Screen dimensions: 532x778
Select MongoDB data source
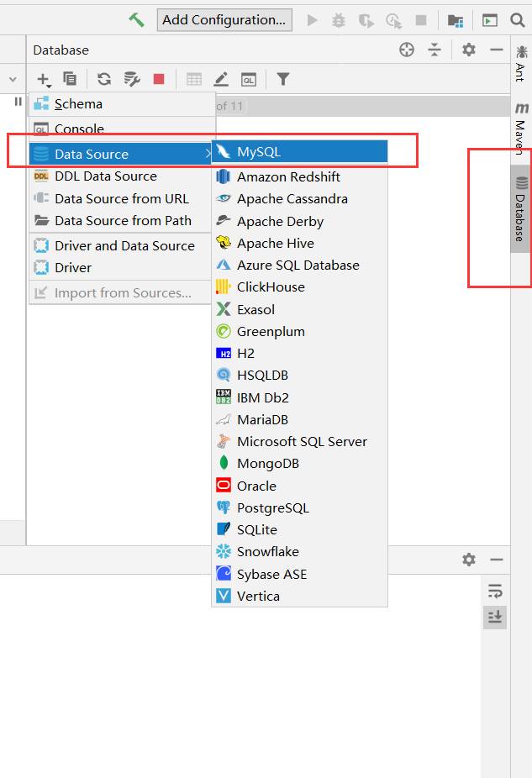(300, 464)
